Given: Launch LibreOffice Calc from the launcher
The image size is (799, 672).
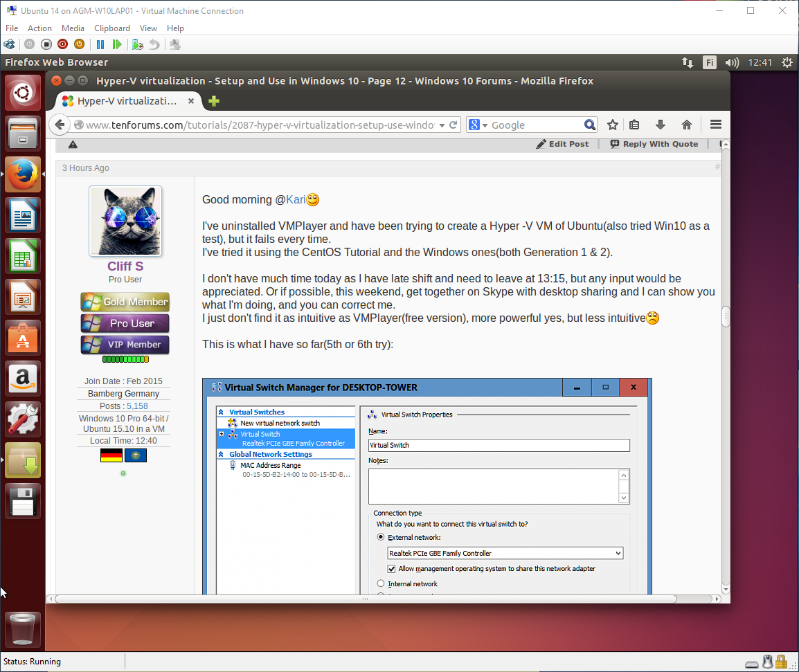Looking at the screenshot, I should (x=23, y=256).
